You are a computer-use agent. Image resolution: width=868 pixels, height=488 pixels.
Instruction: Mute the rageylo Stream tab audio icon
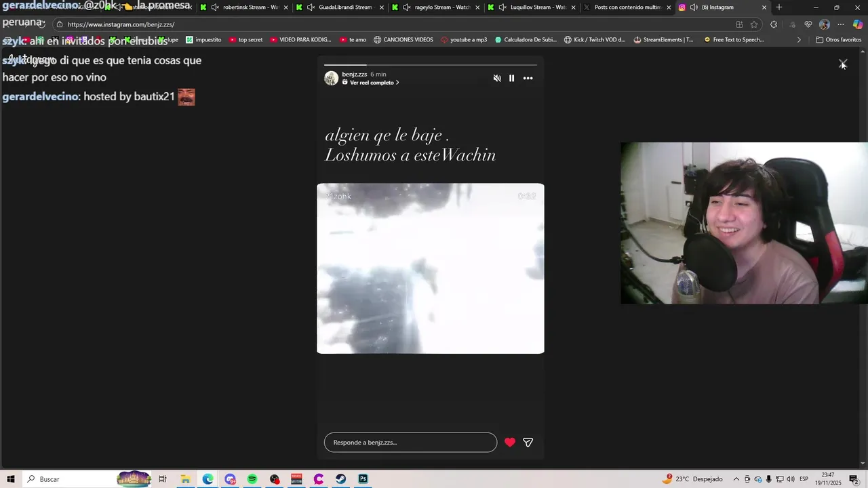click(406, 7)
